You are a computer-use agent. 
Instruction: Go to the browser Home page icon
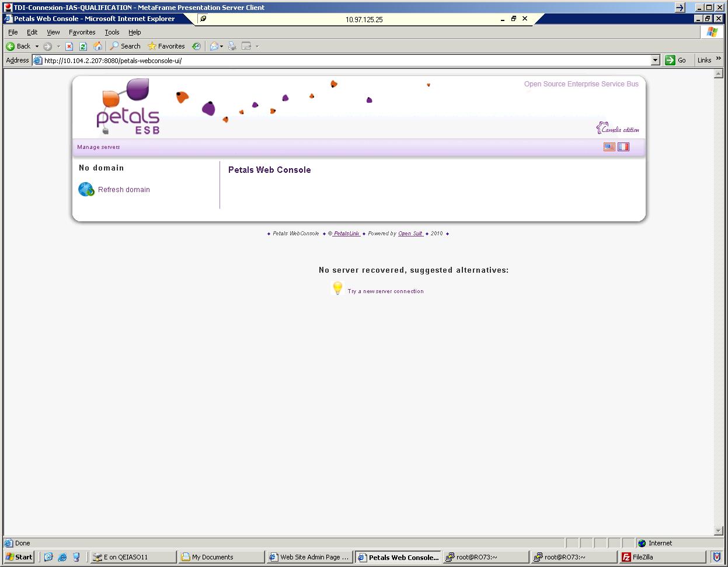click(97, 46)
